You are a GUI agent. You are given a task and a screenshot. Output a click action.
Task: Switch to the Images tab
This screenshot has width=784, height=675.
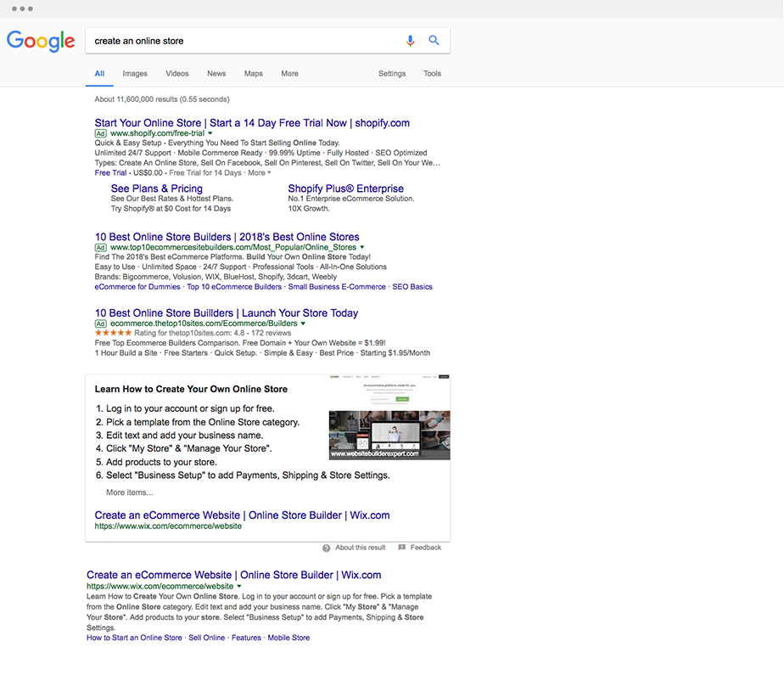pos(135,74)
